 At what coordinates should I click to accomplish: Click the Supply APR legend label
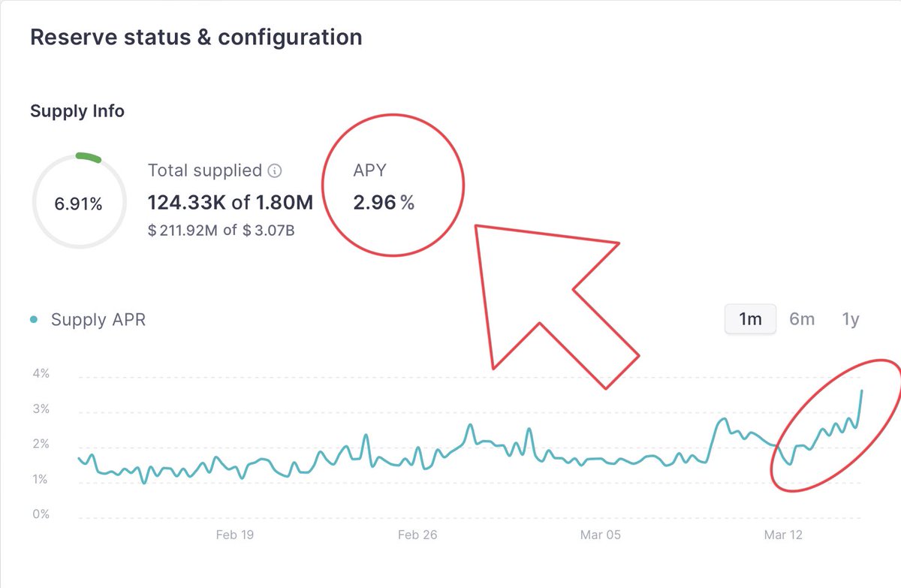click(x=98, y=320)
